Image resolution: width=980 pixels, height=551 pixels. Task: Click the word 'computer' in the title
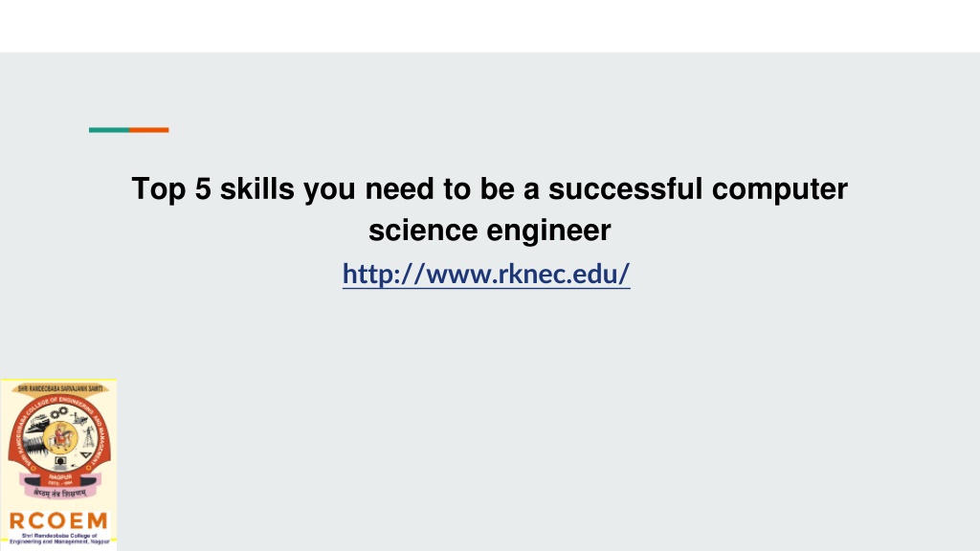780,188
